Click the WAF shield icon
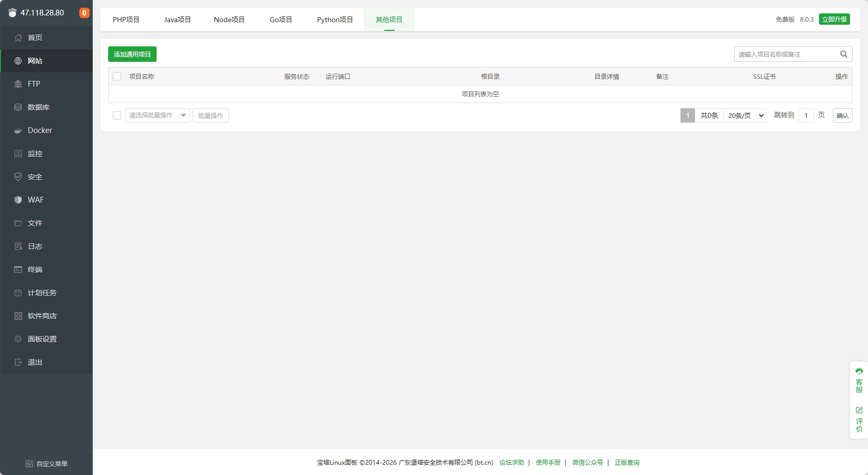The width and height of the screenshot is (868, 475). pos(18,200)
